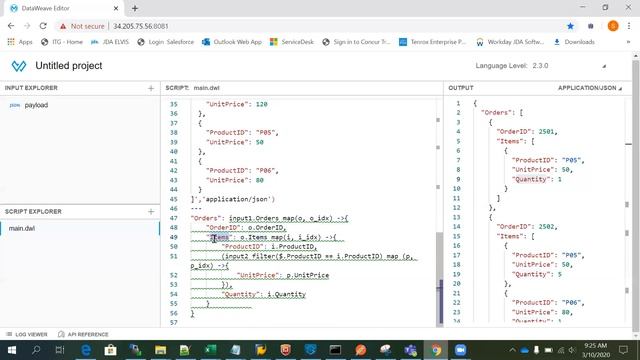Screen dimensions: 640x360
Task: Open File Explorer from the taskbar
Action: click(160, 350)
